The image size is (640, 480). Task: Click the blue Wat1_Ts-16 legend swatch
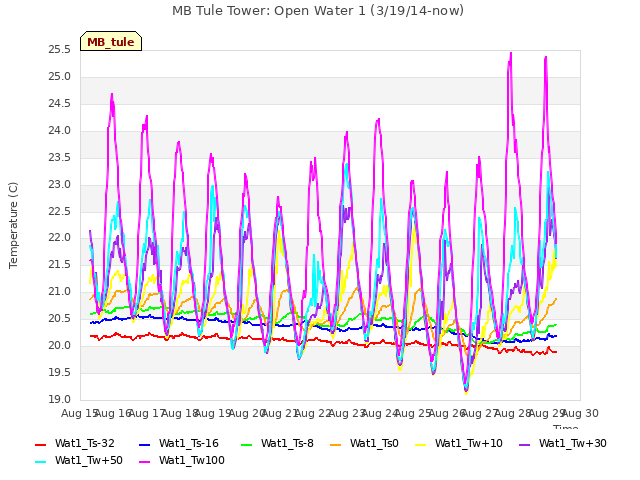click(145, 444)
